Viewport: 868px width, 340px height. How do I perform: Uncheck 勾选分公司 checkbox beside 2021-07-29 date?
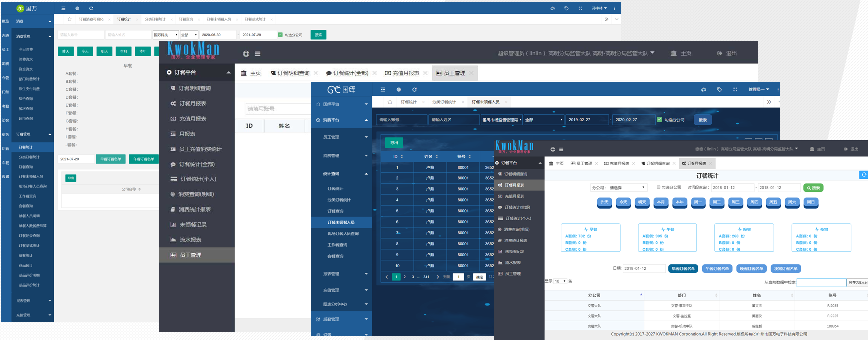click(280, 35)
